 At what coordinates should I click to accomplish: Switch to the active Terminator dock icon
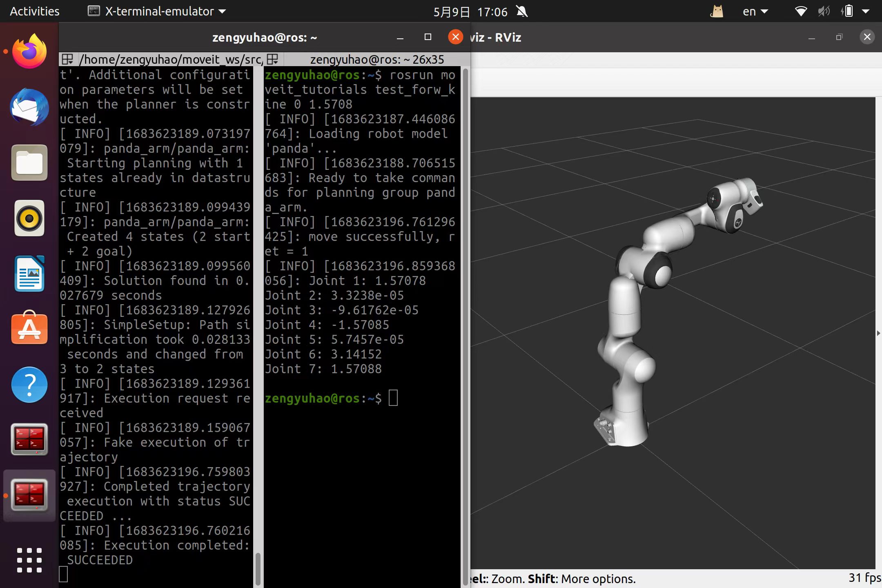[x=29, y=495]
